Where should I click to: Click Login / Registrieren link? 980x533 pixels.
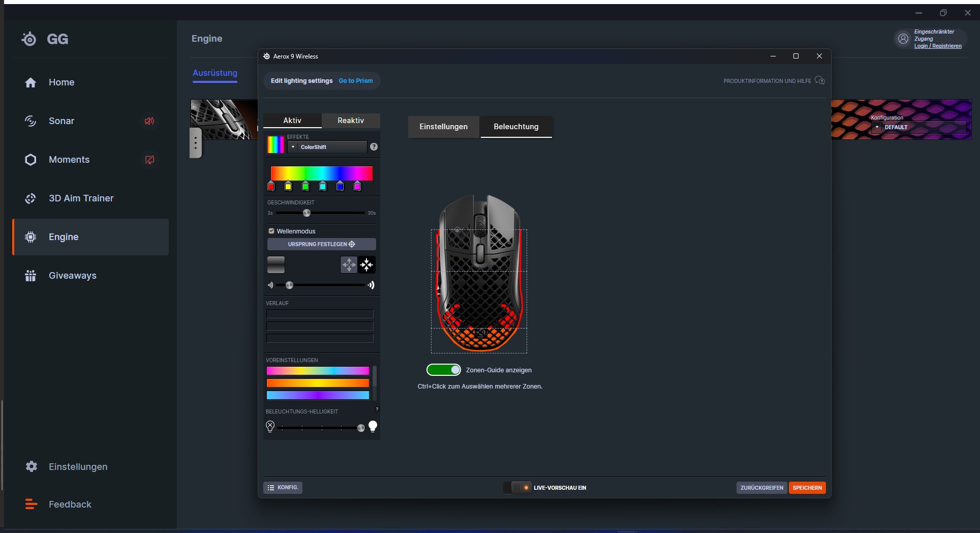pos(938,46)
